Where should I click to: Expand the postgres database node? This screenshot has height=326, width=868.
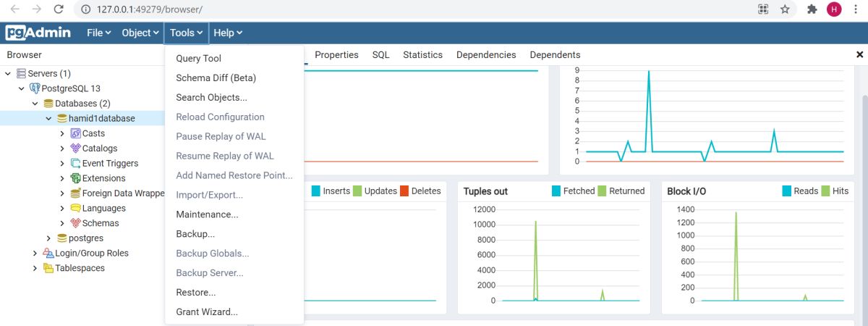tap(49, 238)
